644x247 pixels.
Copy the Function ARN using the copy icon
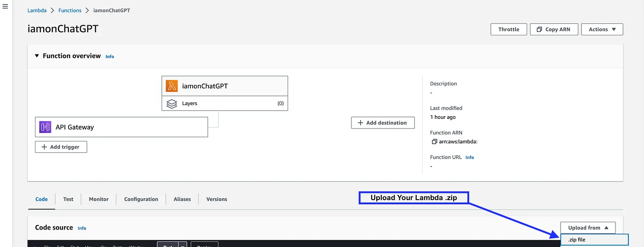(434, 142)
